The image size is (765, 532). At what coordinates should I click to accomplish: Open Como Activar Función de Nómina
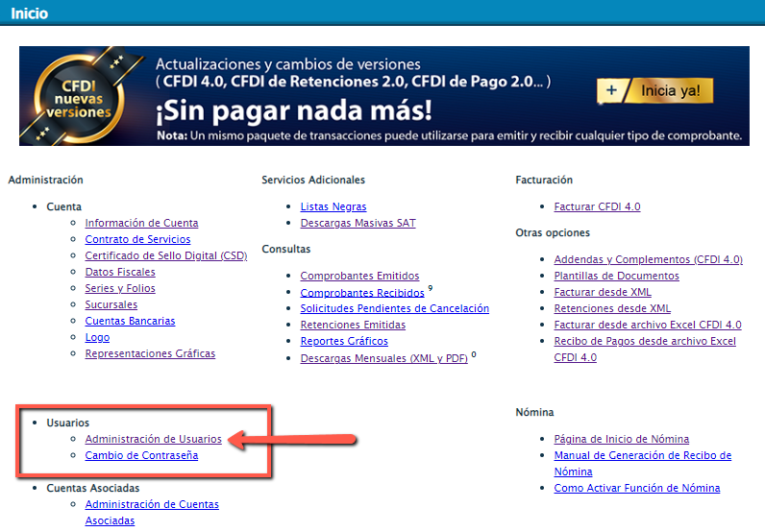click(636, 488)
